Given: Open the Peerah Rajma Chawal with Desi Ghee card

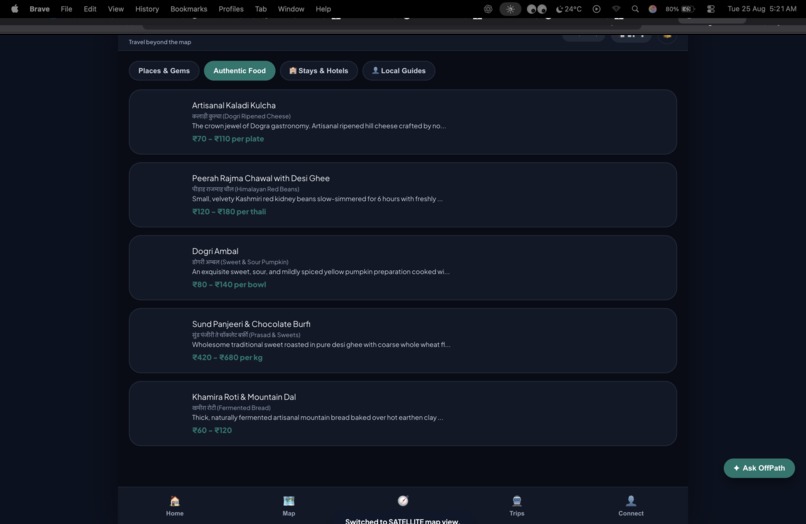Looking at the screenshot, I should click(x=402, y=195).
